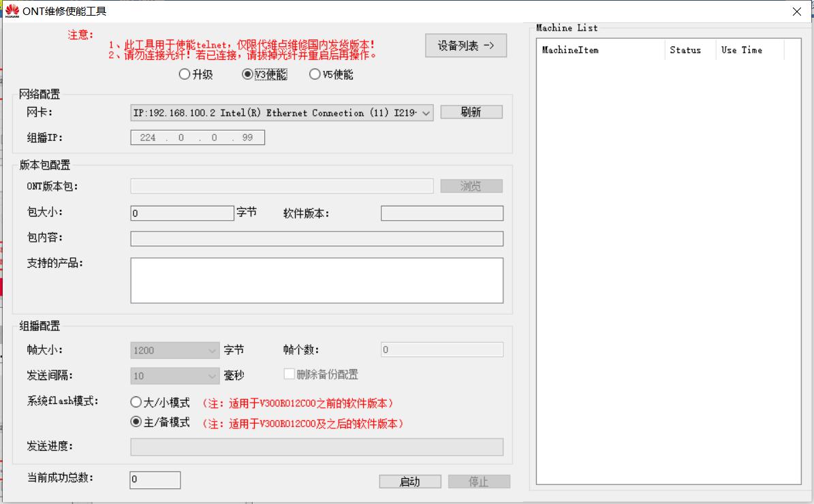This screenshot has width=814, height=504.
Task: Click the 组播IP address field
Action: pyautogui.click(x=198, y=138)
